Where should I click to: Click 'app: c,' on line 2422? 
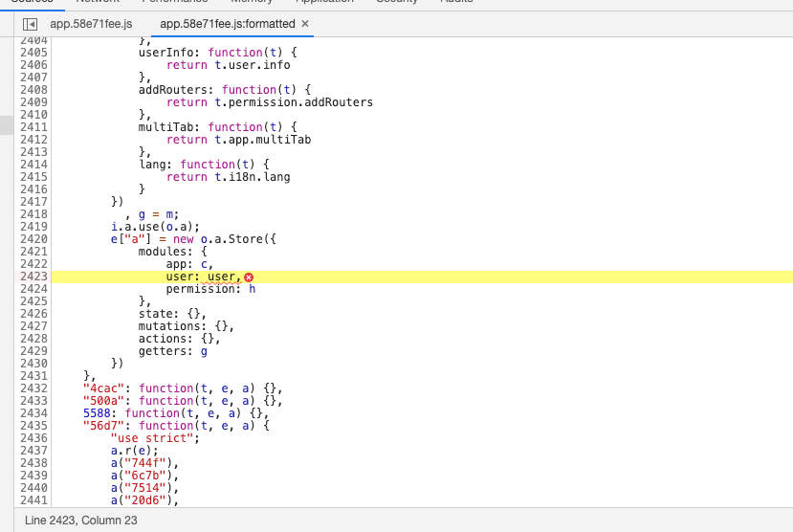189,264
